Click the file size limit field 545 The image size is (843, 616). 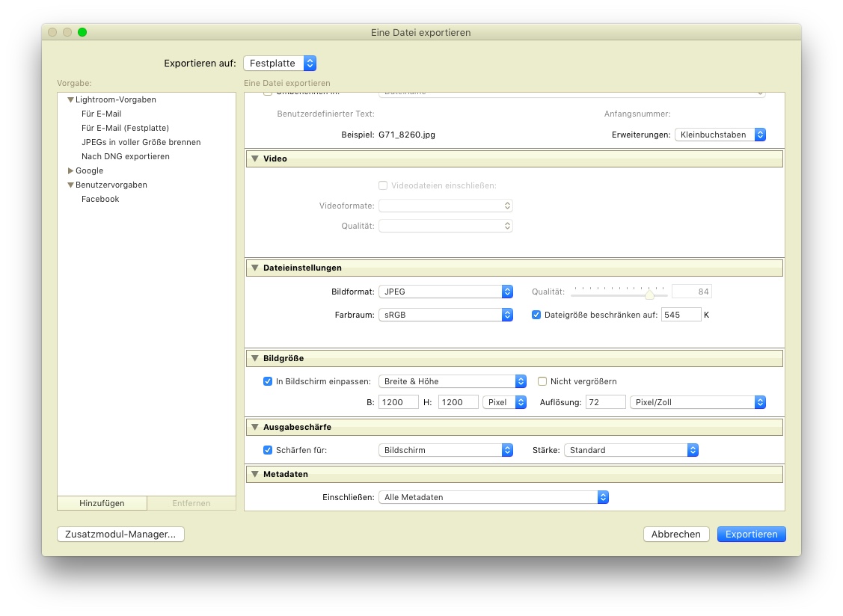pos(681,315)
